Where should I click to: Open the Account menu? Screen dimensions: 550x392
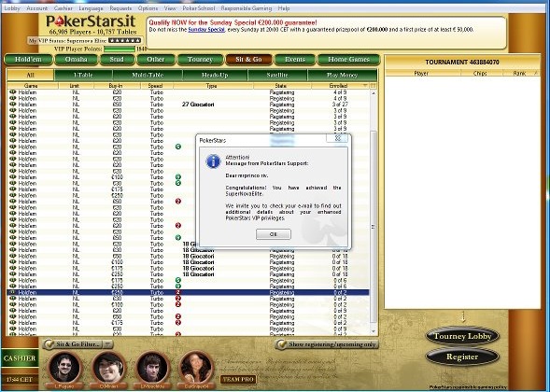tap(37, 8)
